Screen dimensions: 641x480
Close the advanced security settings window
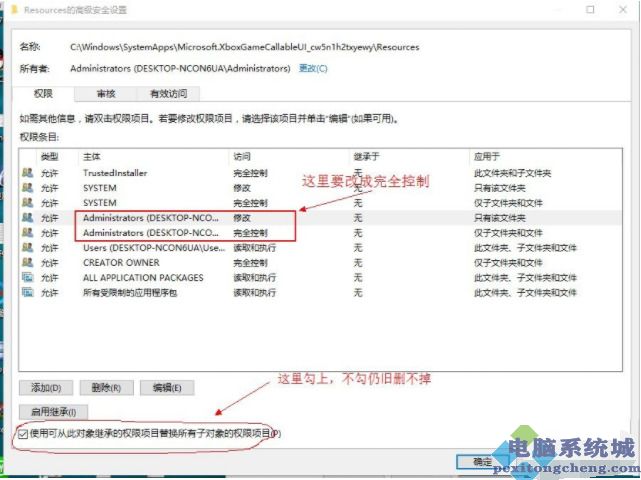[623, 9]
